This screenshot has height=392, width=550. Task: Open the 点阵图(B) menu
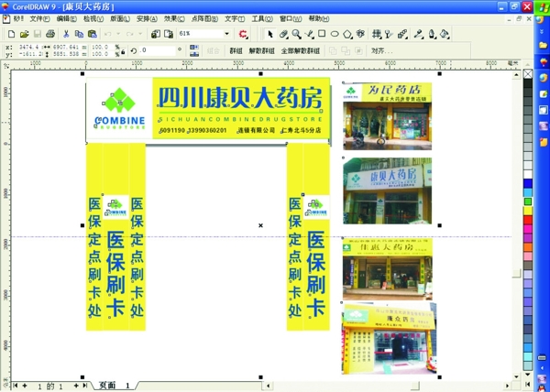(x=204, y=19)
